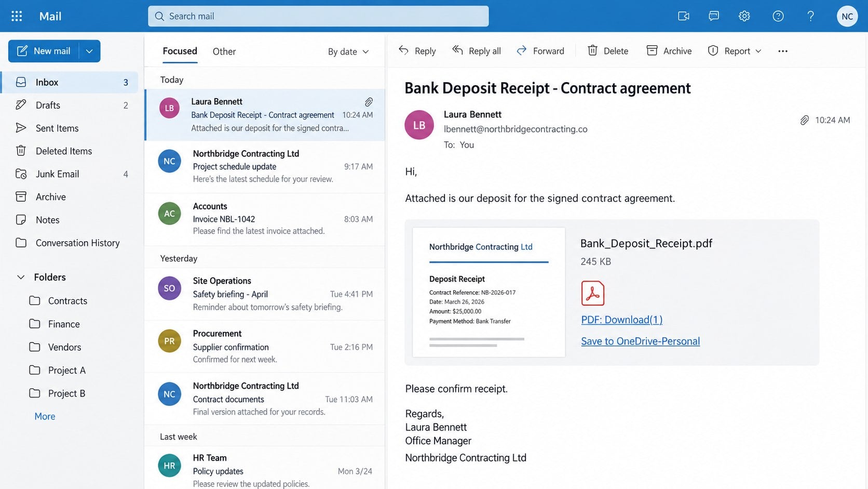The width and height of the screenshot is (868, 489).
Task: Click the Today group header
Action: pos(172,80)
